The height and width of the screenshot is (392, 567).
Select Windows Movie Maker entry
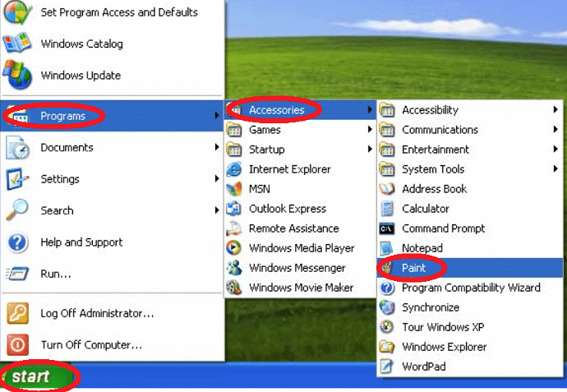click(x=301, y=288)
